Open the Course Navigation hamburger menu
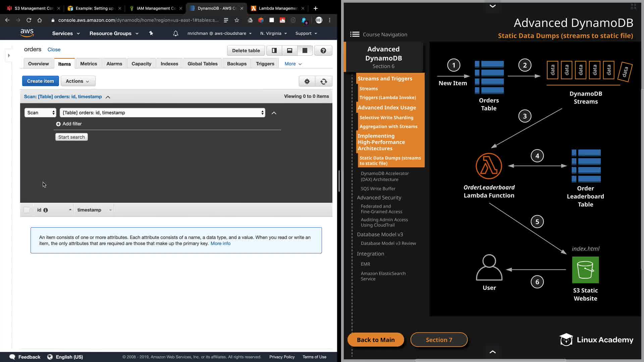 [355, 35]
